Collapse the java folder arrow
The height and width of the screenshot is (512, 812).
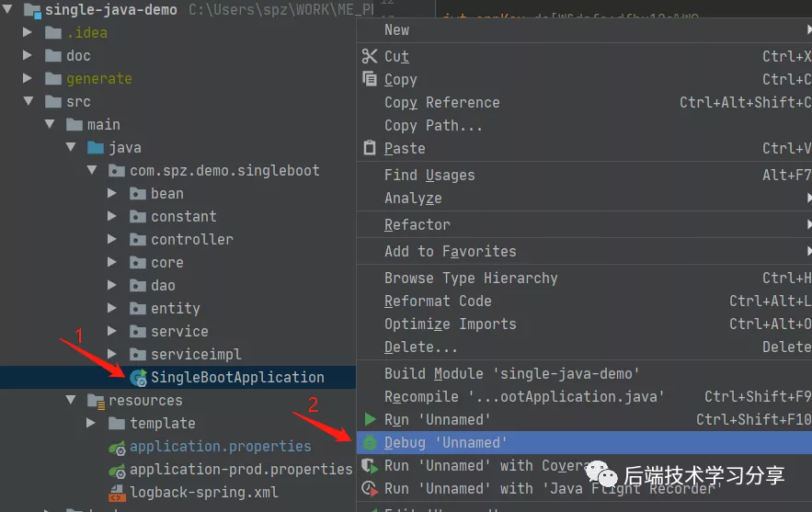(x=71, y=147)
